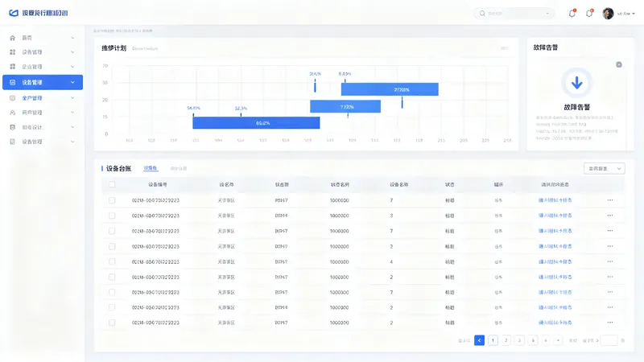
Task: Open the blue link in the first table row
Action: click(555, 200)
